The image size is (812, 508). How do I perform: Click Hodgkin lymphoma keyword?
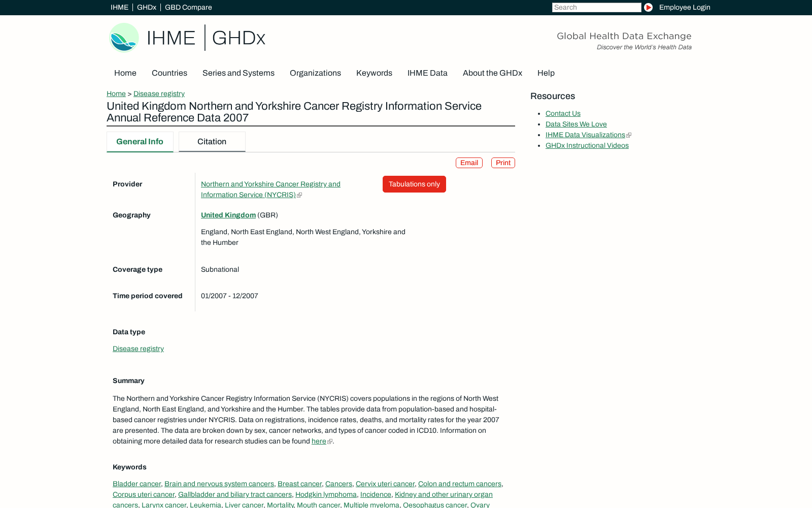[x=326, y=494]
